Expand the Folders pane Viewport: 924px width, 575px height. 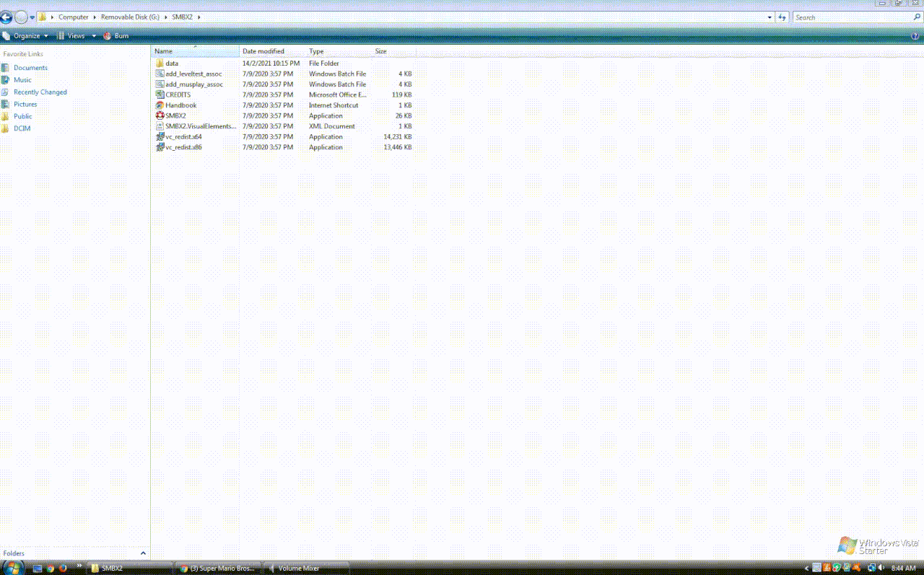(x=143, y=553)
